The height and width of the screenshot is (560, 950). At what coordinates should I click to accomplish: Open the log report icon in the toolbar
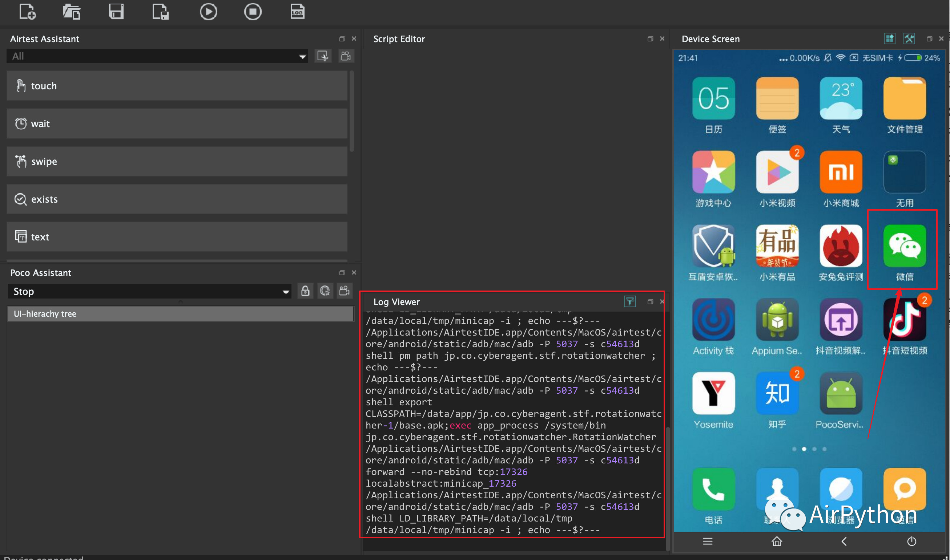coord(298,11)
